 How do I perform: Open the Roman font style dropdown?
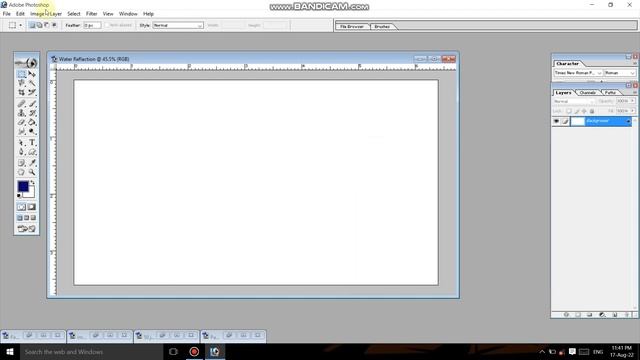click(x=620, y=73)
